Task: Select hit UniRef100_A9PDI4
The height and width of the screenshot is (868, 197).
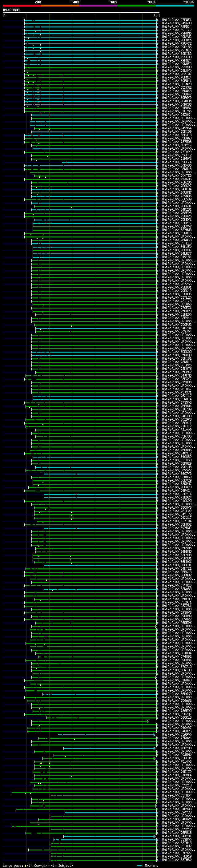Action: pyautogui.click(x=176, y=26)
